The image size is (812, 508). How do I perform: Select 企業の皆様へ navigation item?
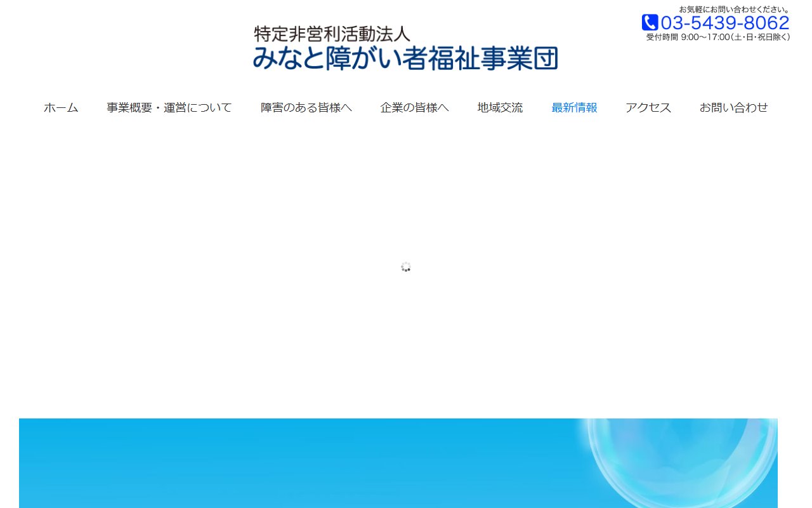(415, 108)
